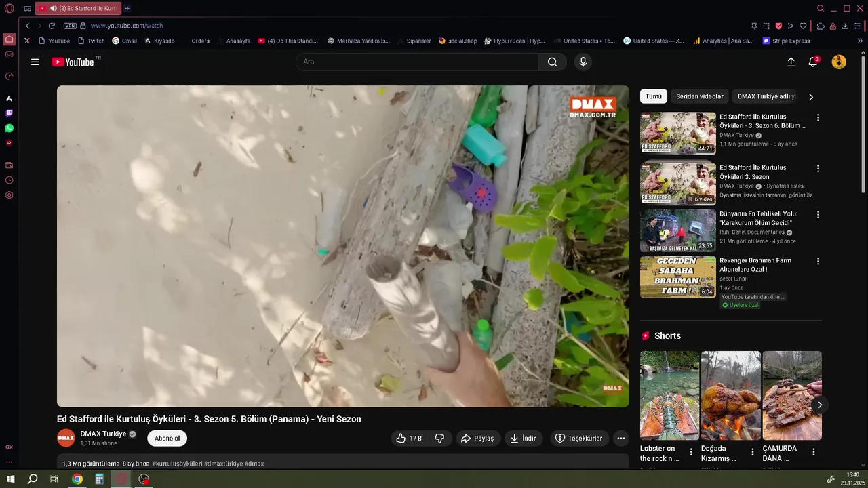Open the account avatar menu
The image size is (868, 488).
pos(839,62)
